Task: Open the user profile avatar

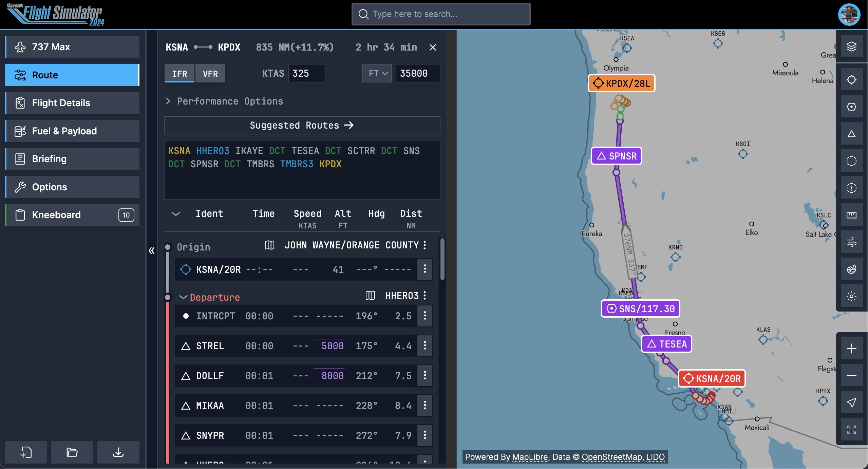Action: (x=849, y=14)
